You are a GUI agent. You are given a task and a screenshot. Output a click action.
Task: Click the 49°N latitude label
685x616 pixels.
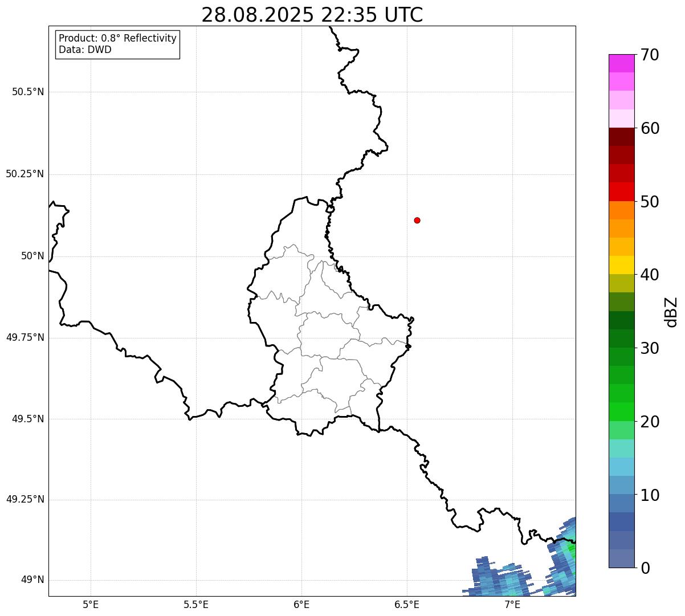[32, 580]
